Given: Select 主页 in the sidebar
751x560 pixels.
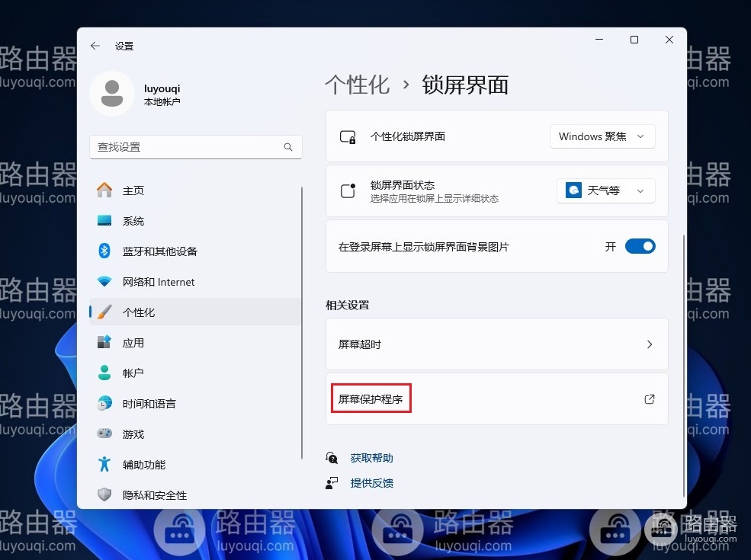Looking at the screenshot, I should coord(195,190).
